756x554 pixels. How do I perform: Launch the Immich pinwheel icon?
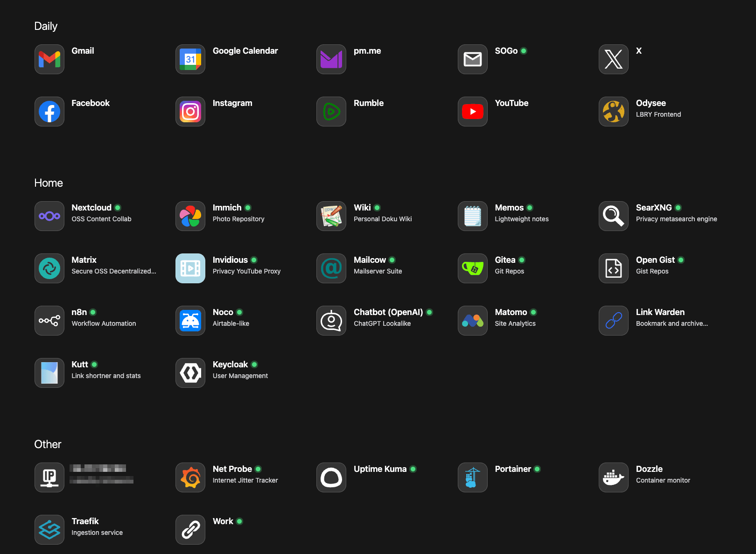tap(190, 216)
